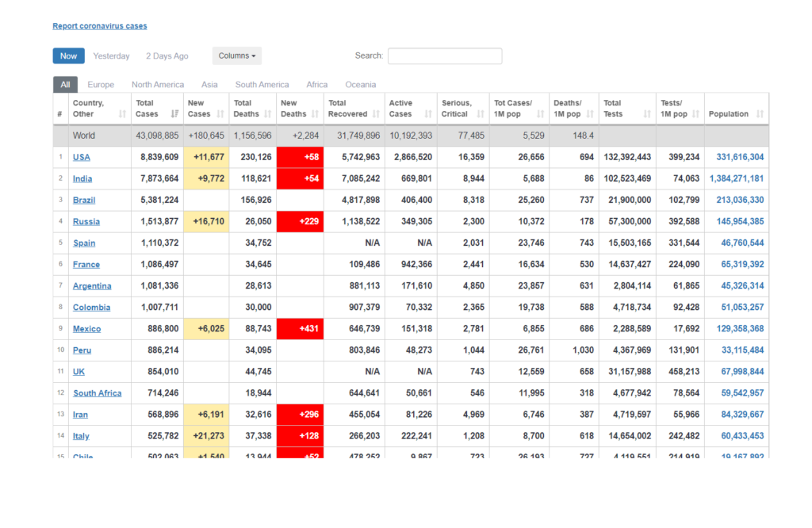The image size is (812, 528).
Task: Switch to the Oceania tab
Action: pyautogui.click(x=361, y=84)
